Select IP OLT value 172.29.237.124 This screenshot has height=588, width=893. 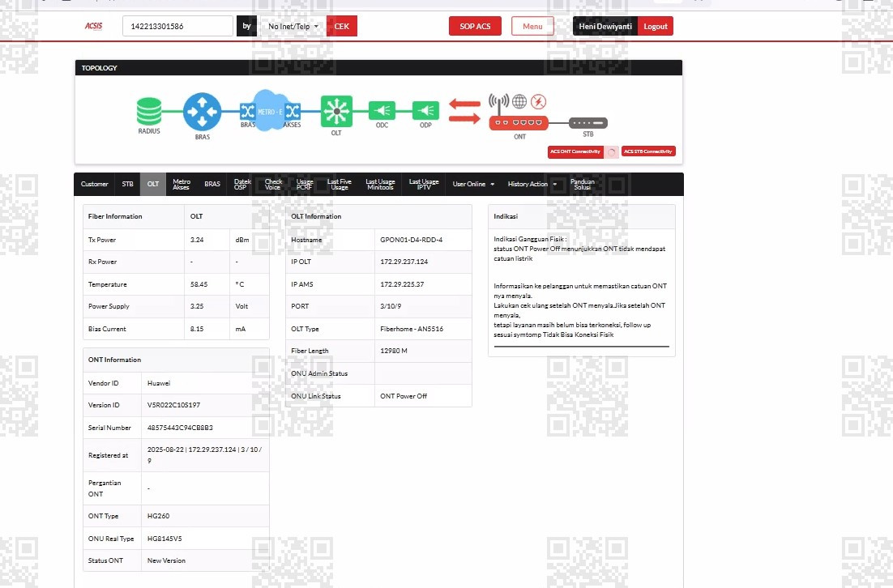(x=404, y=262)
